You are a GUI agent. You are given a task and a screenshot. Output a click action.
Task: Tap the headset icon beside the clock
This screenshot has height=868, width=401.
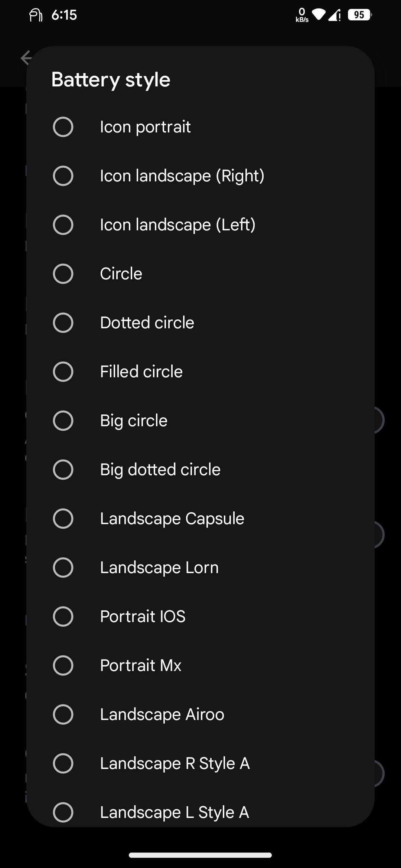(x=36, y=15)
